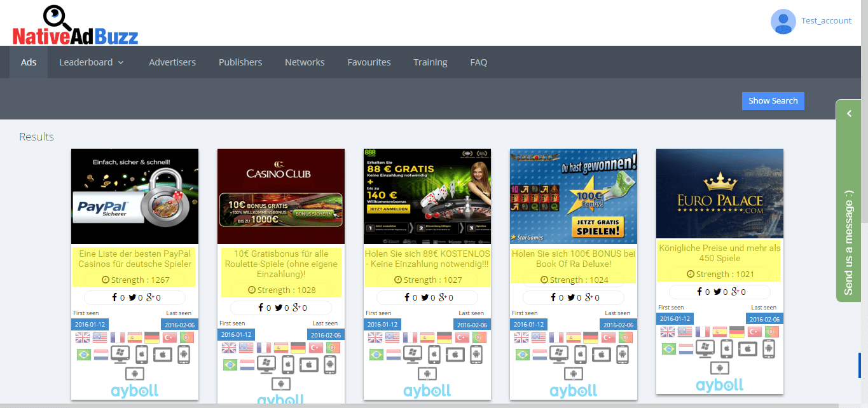Click the ayboll network logo on Book Of Ra ad
Viewport: 868px width, 408px height.
click(573, 390)
